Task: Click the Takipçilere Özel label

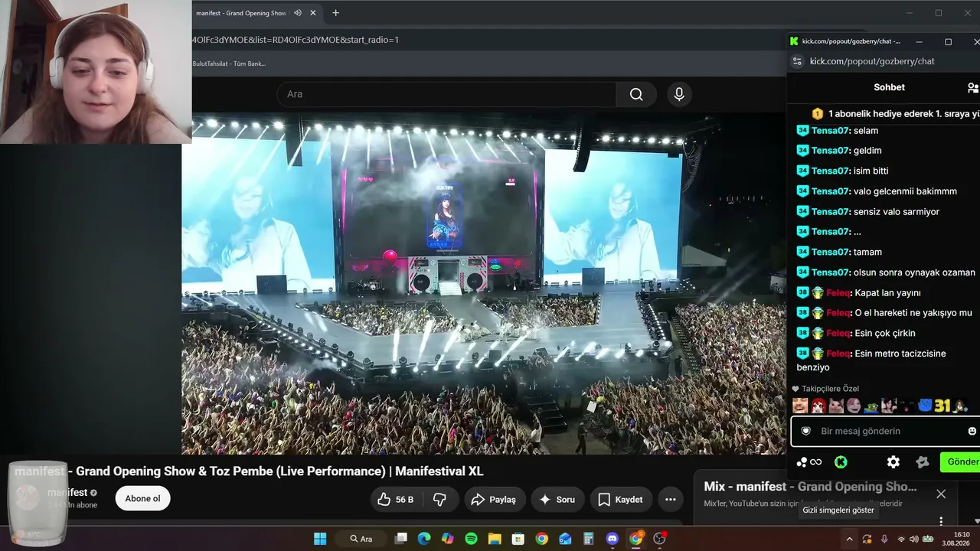Action: [x=831, y=389]
